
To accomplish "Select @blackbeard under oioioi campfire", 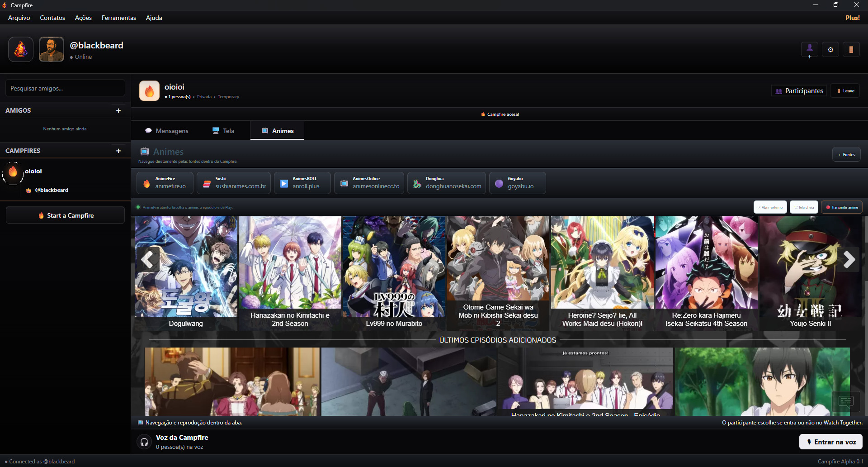I will (52, 190).
